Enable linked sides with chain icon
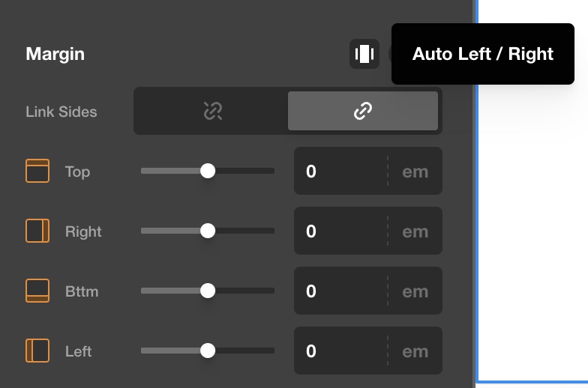The height and width of the screenshot is (388, 588). pos(363,112)
